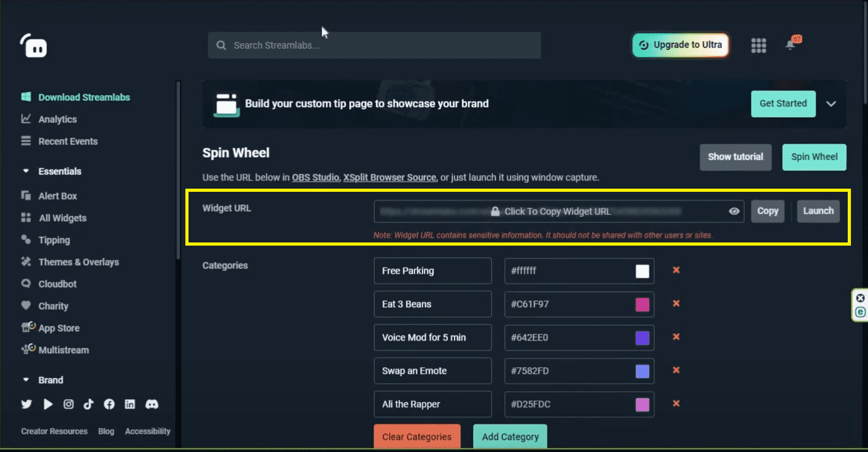
Task: Open the blue #7582FD color swatch
Action: 642,371
